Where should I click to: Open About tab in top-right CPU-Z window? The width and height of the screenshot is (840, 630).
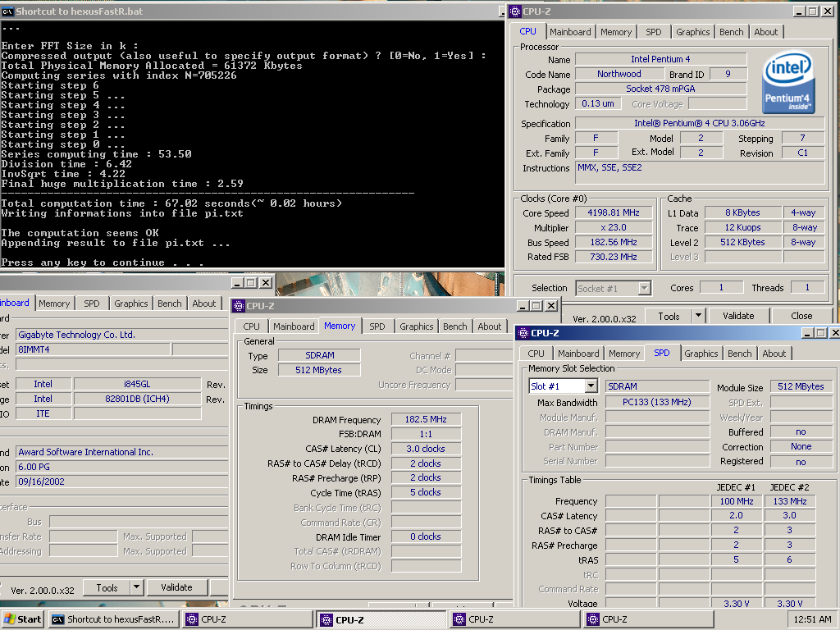pos(765,32)
